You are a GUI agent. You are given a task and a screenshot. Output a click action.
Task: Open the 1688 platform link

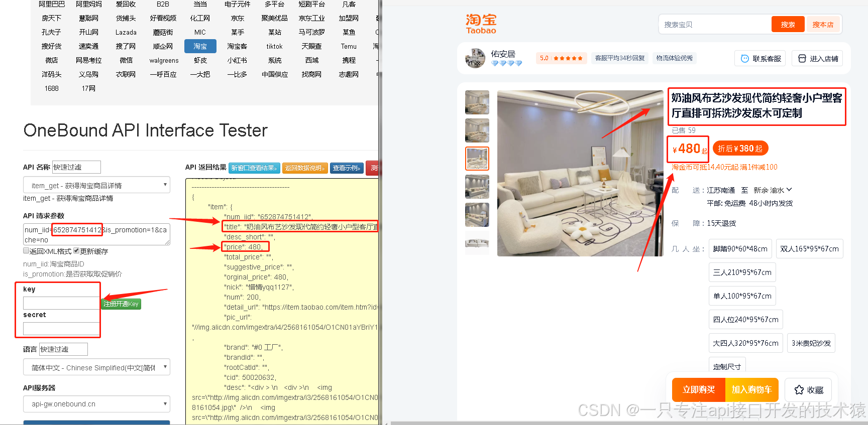click(51, 88)
